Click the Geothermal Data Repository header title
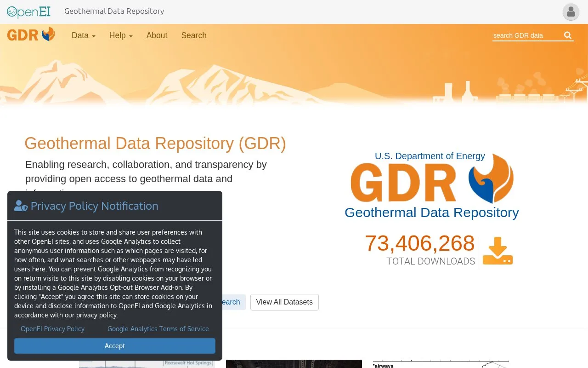Screen dimensions: 588x368 114,11
